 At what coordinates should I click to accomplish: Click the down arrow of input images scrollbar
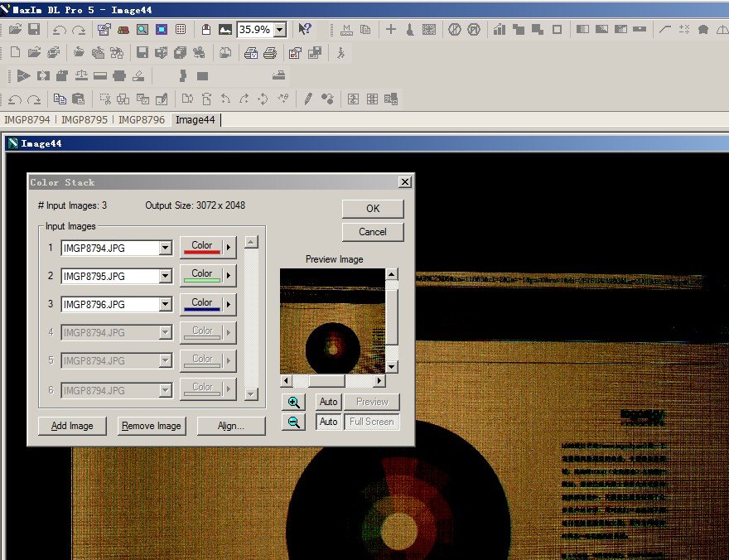click(x=251, y=394)
